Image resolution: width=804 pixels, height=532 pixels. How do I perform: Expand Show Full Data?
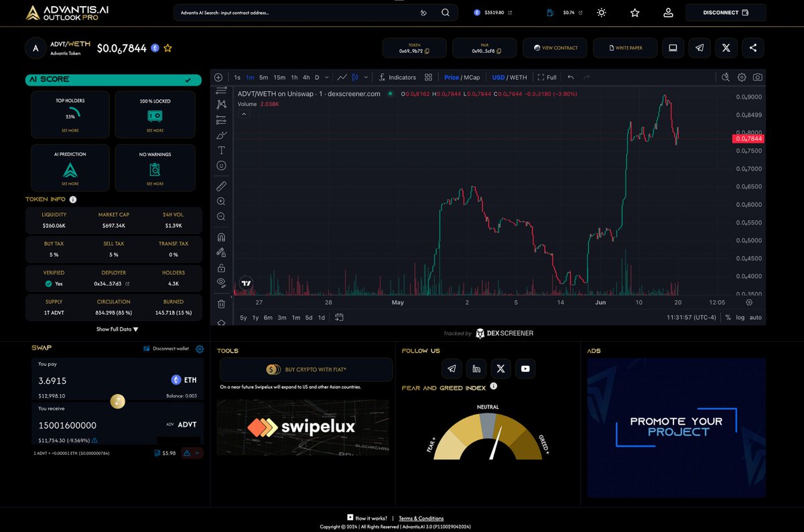coord(117,329)
